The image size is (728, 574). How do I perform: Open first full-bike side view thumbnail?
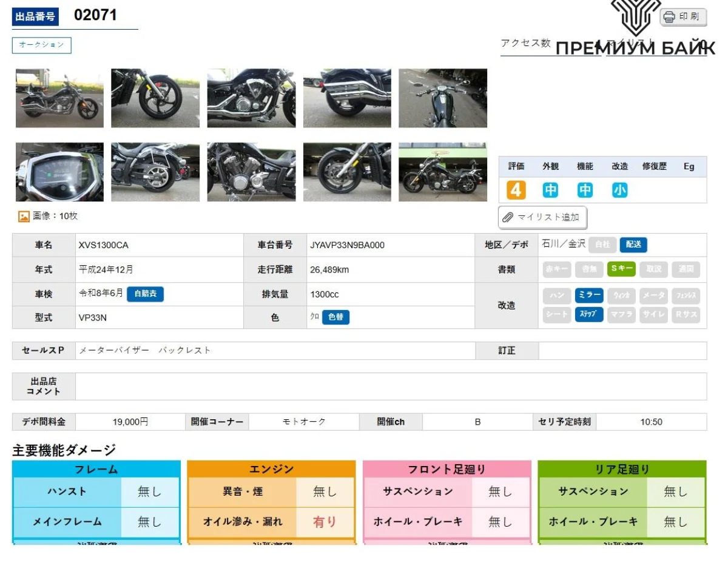point(59,98)
